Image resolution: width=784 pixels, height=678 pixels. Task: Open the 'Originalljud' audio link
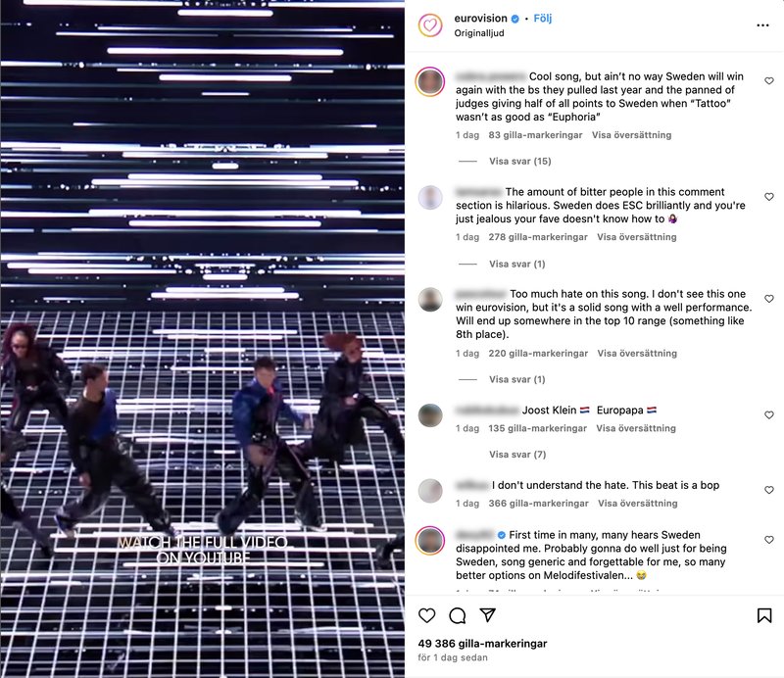click(x=479, y=33)
